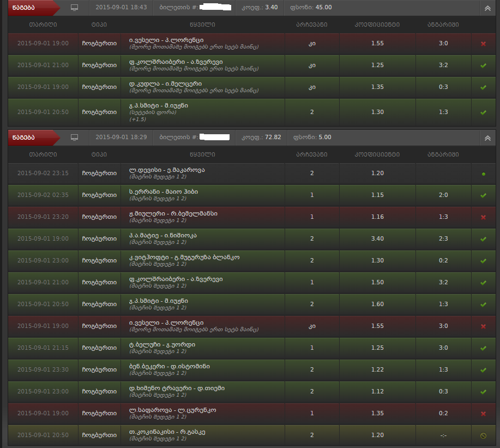Click the checkmark for ჯ.პ.სმიტი - მ.იუჟნი at 1.60 odds
The height and width of the screenshot is (448, 500).
point(483,304)
